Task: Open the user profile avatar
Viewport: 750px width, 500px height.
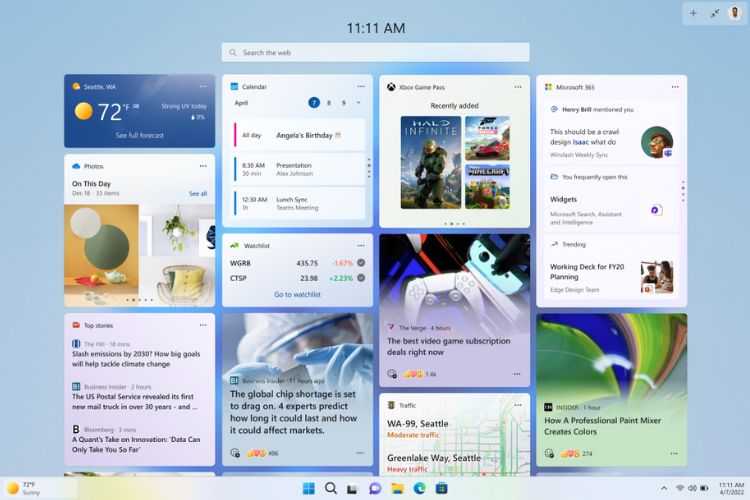Action: pos(735,13)
